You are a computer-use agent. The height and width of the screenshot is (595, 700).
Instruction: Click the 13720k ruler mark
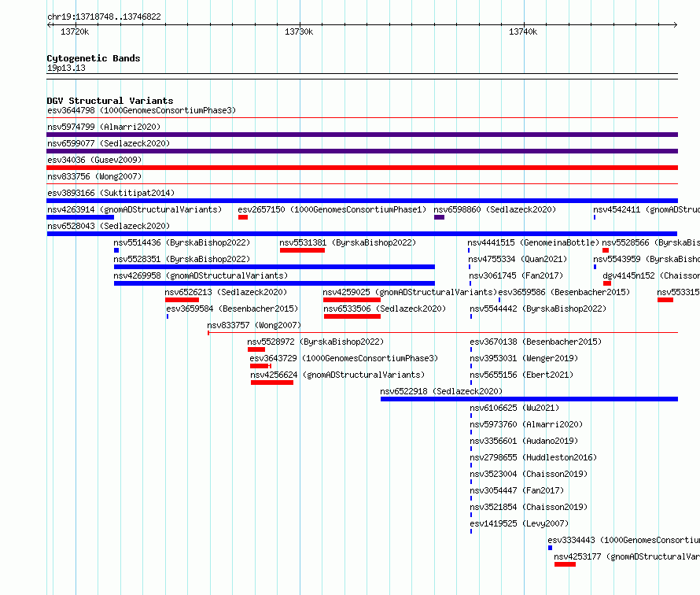point(75,31)
